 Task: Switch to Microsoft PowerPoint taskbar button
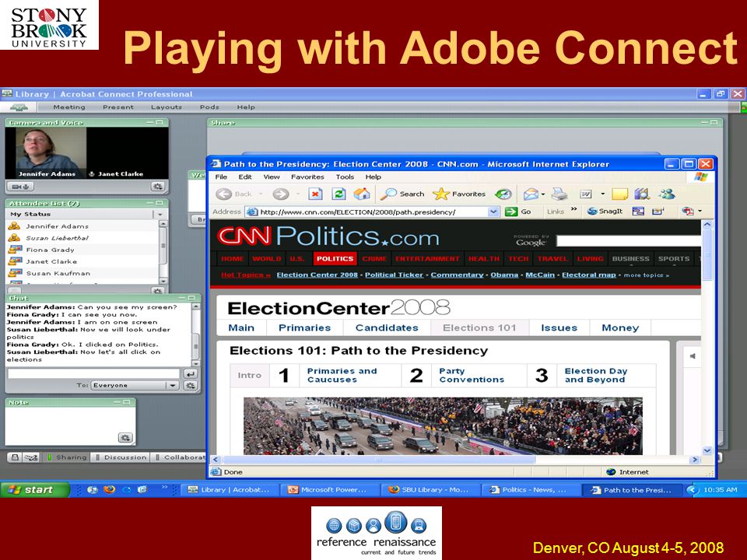point(330,489)
